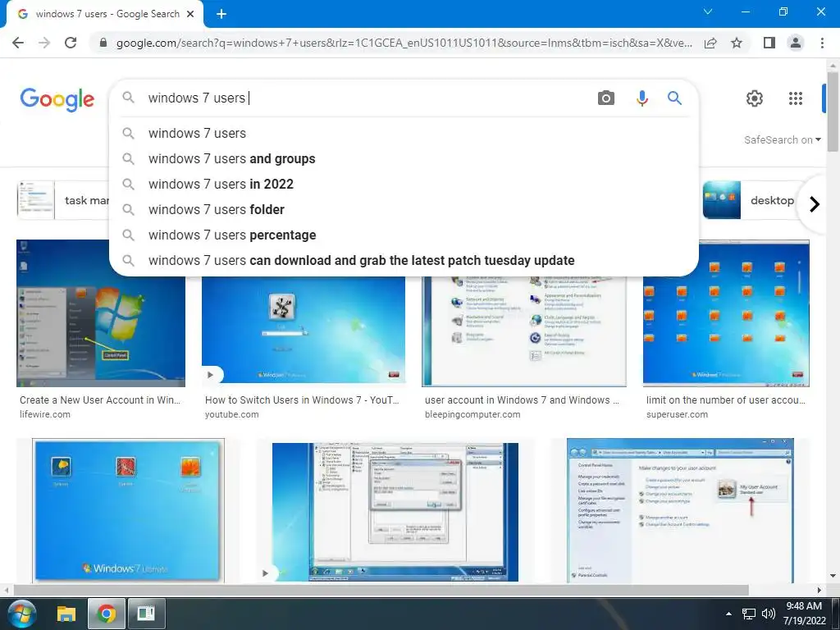The width and height of the screenshot is (840, 630).
Task: Expand the SafeSearch on dropdown
Action: coord(782,139)
